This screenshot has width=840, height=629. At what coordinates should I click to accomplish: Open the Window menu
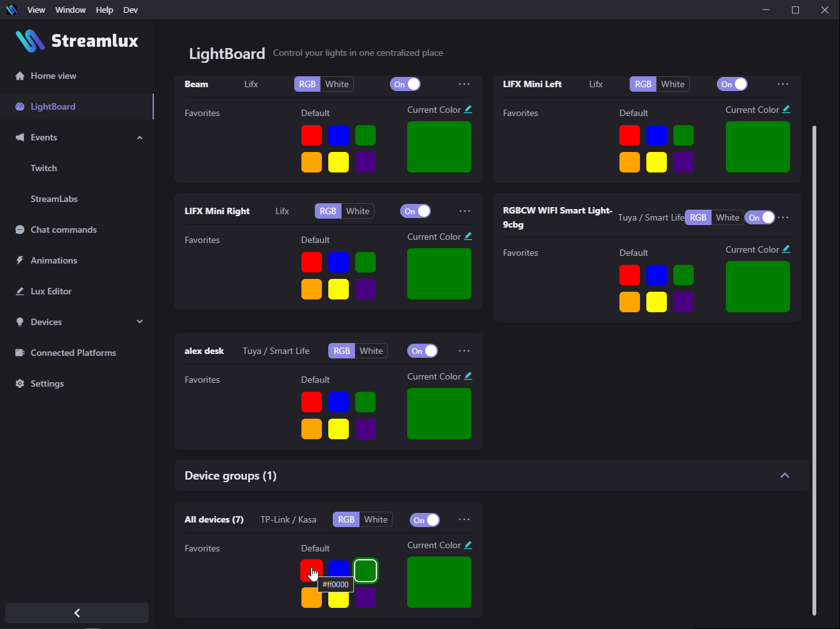(71, 10)
